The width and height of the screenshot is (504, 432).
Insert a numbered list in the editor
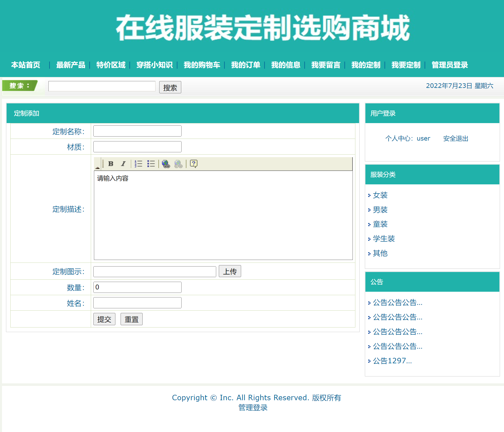click(138, 164)
